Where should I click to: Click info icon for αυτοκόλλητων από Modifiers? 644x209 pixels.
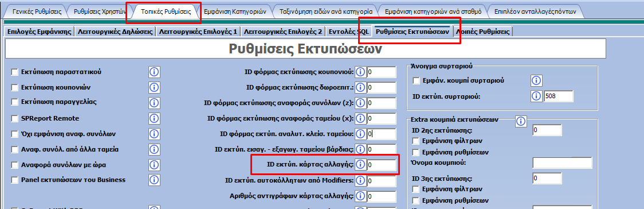(x=360, y=181)
